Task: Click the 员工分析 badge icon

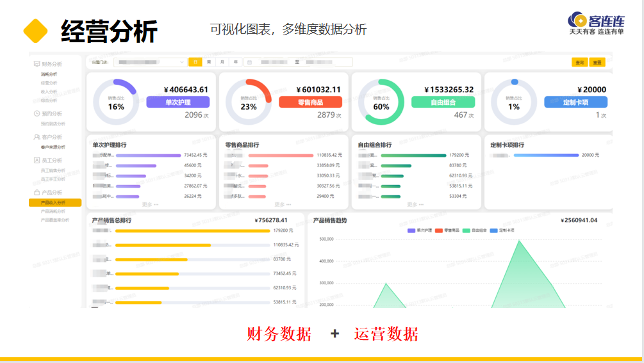Action: pos(37,161)
